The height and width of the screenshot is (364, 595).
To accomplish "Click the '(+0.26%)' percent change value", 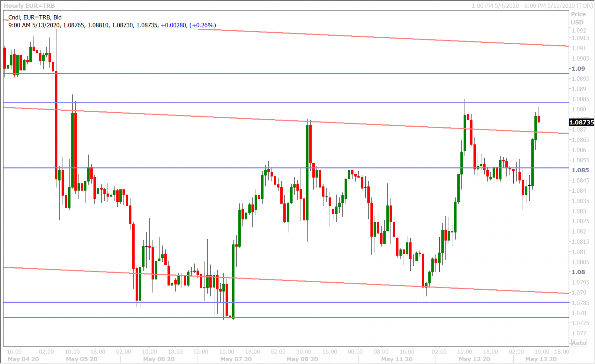I will [x=203, y=25].
